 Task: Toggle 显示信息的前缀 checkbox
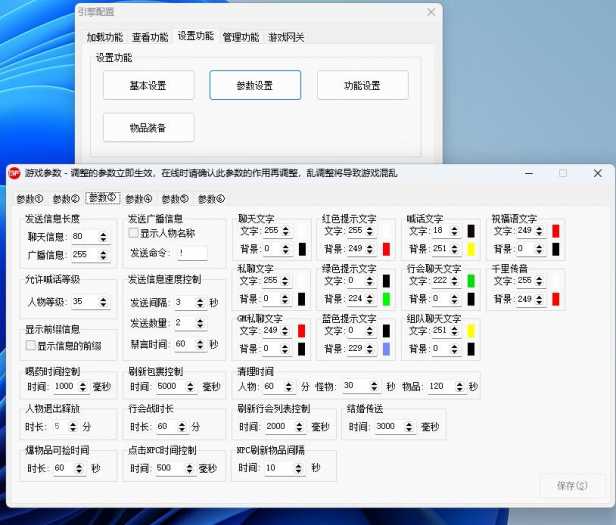31,345
